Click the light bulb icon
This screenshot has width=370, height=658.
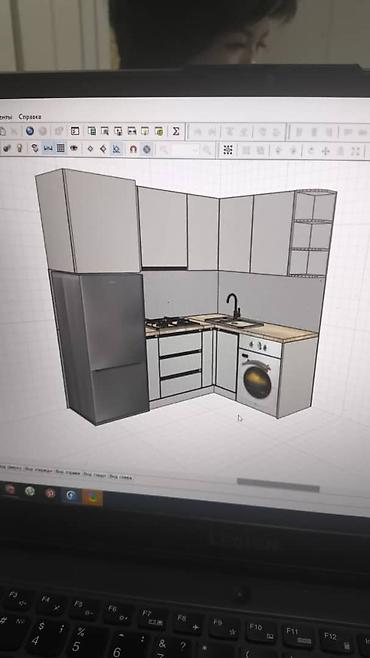click(x=19, y=147)
